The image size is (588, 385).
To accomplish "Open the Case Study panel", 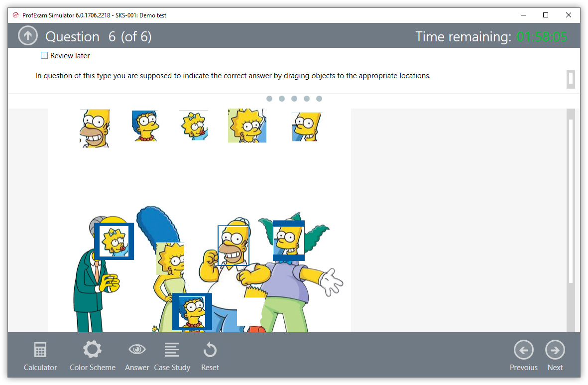I will pos(172,356).
